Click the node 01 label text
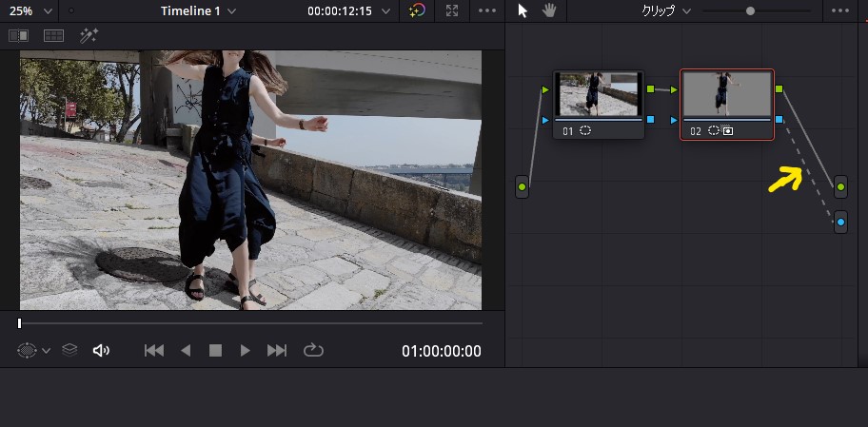The width and height of the screenshot is (868, 427). (568, 131)
